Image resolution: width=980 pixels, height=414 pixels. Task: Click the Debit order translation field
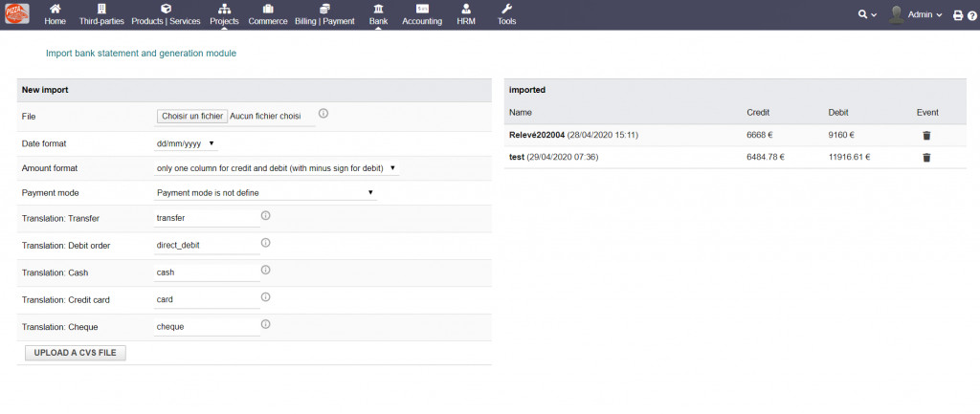point(207,246)
